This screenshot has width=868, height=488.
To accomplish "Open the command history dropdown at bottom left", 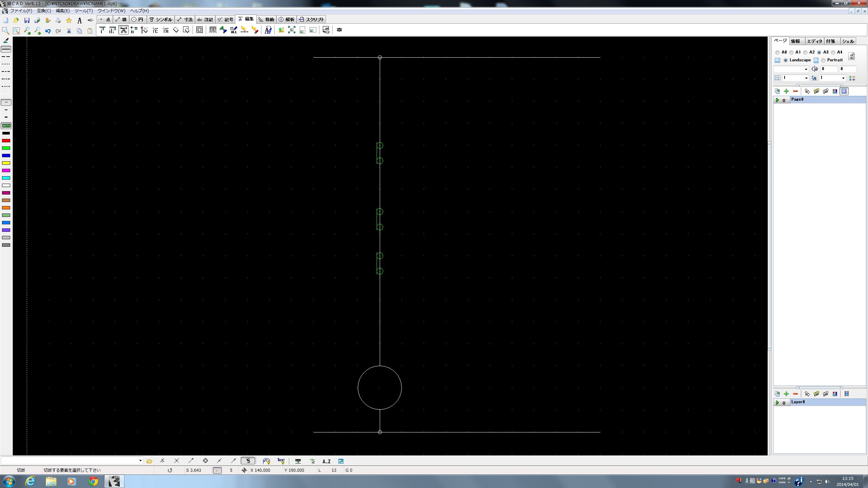I will click(140, 461).
